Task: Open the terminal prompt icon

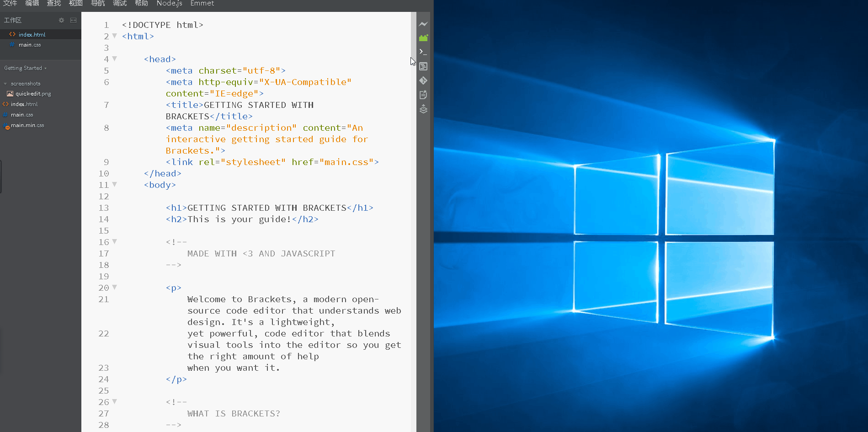Action: (423, 52)
